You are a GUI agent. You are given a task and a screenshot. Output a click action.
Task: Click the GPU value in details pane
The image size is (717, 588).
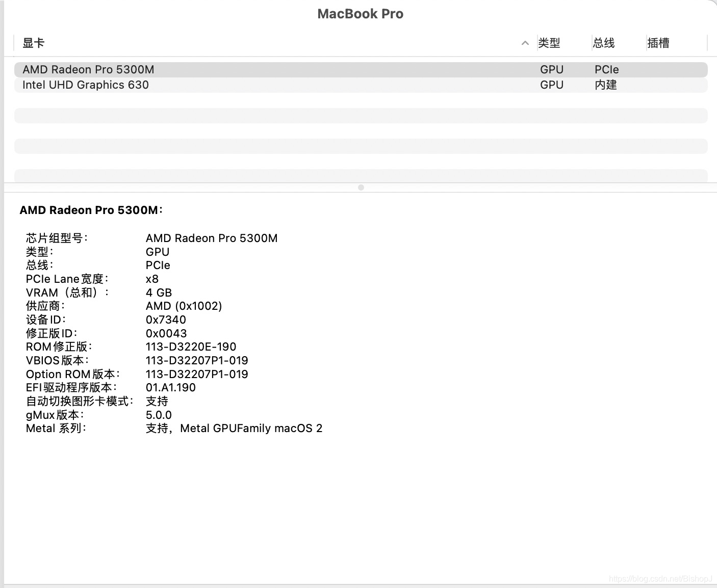tap(158, 252)
